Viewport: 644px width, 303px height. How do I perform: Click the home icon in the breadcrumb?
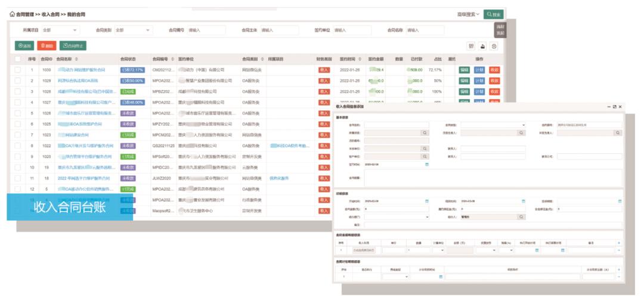tap(13, 14)
